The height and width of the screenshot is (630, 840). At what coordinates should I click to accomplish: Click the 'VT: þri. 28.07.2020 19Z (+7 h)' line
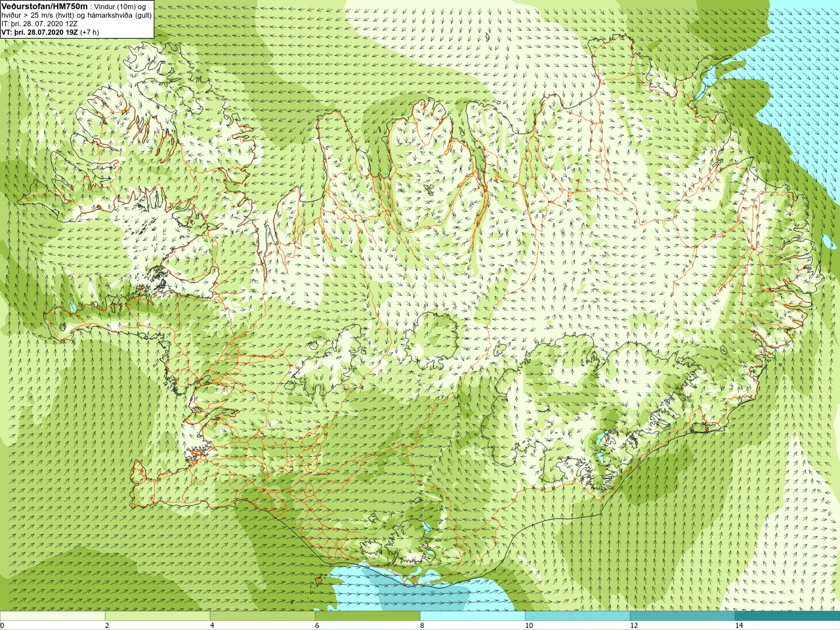click(x=51, y=32)
